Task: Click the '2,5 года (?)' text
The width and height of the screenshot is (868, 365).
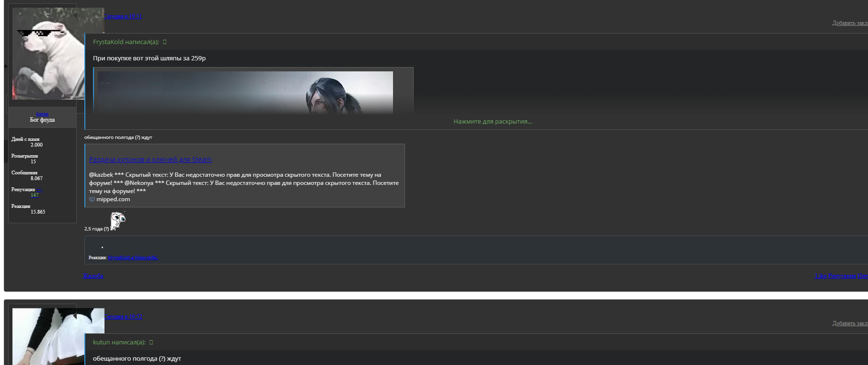Action: pos(96,229)
